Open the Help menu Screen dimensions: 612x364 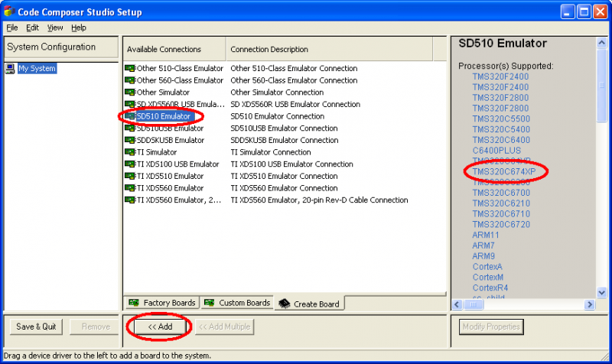pos(79,28)
